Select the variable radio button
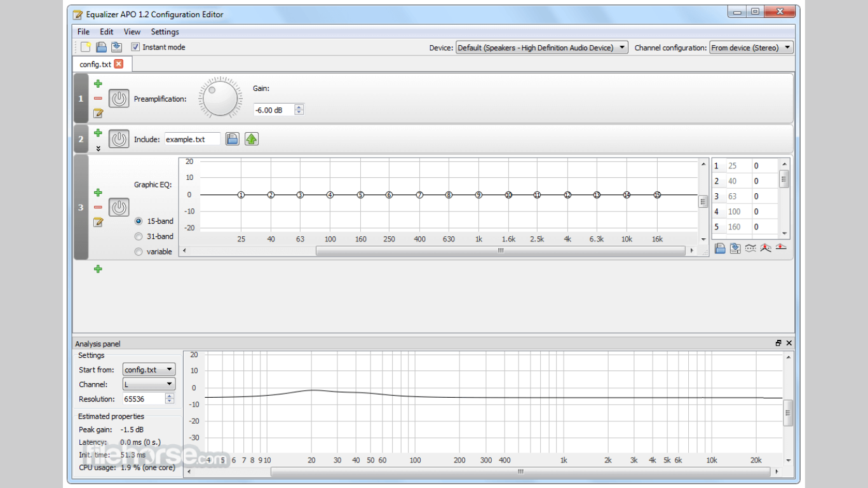 pos(139,252)
